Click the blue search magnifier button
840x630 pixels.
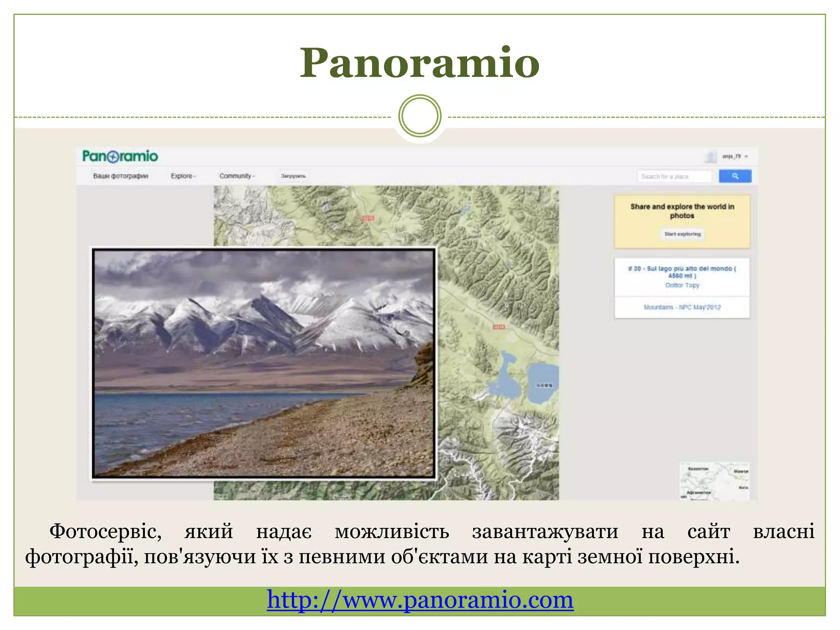coord(735,176)
